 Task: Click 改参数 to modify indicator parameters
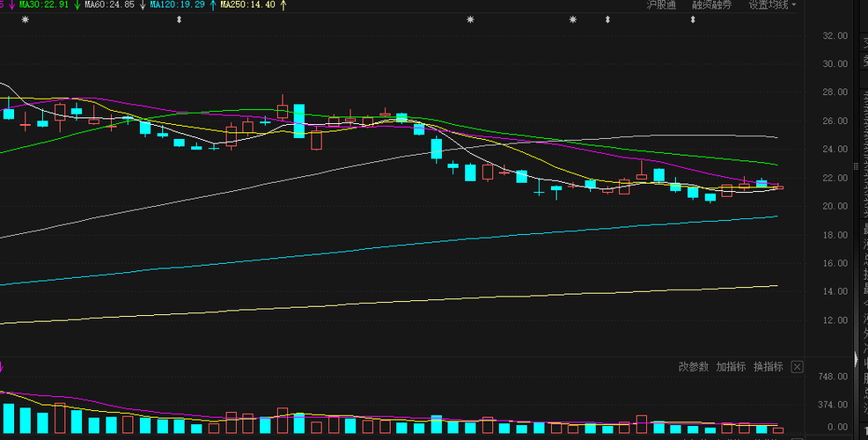click(693, 366)
